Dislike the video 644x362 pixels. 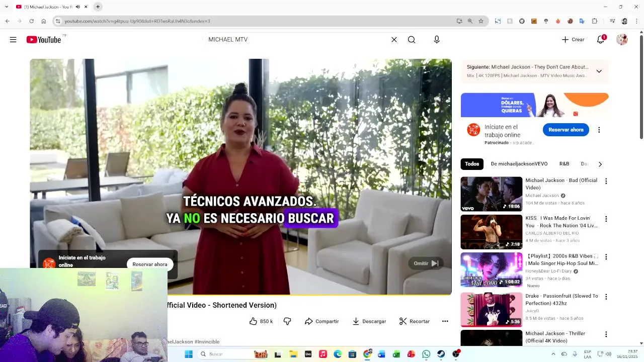click(287, 321)
